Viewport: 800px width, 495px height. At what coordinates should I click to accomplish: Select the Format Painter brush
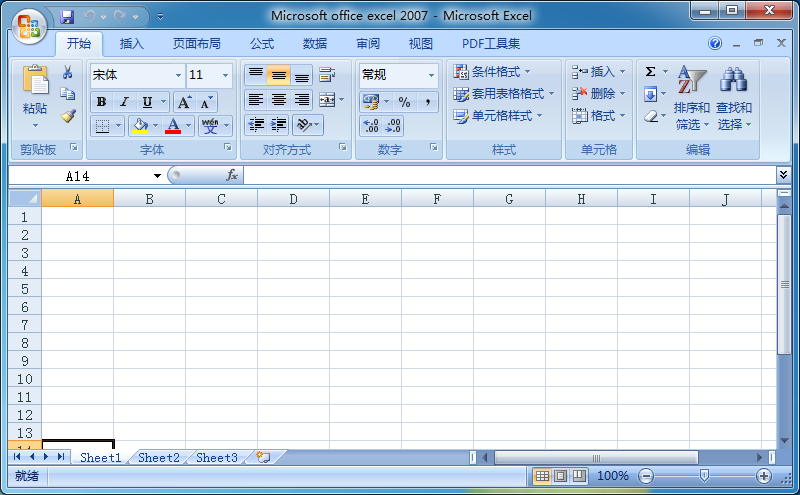coord(68,116)
